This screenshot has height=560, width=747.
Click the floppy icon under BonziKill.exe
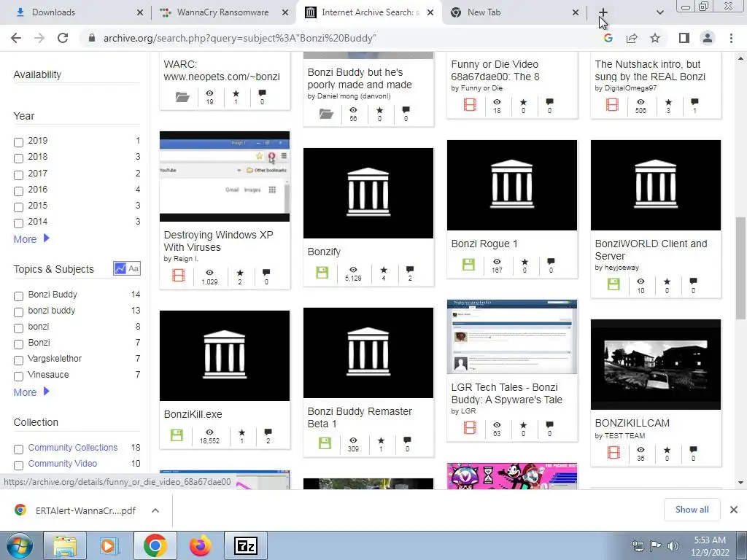point(177,435)
